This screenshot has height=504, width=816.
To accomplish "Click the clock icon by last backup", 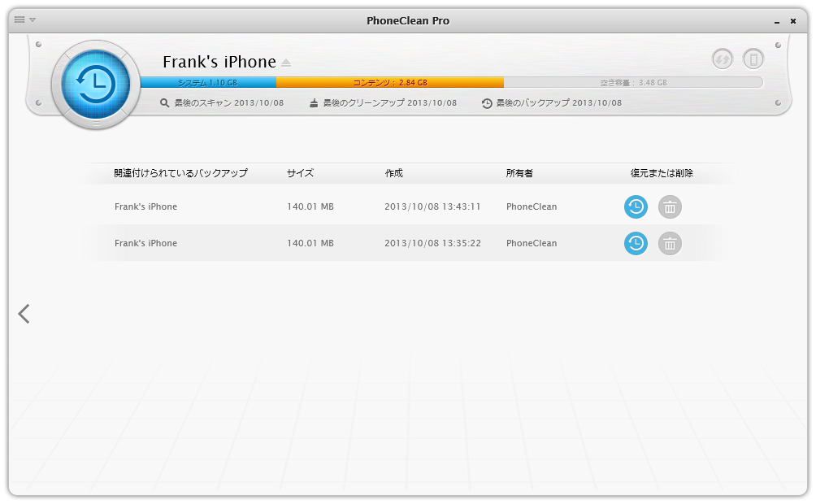I will 487,103.
